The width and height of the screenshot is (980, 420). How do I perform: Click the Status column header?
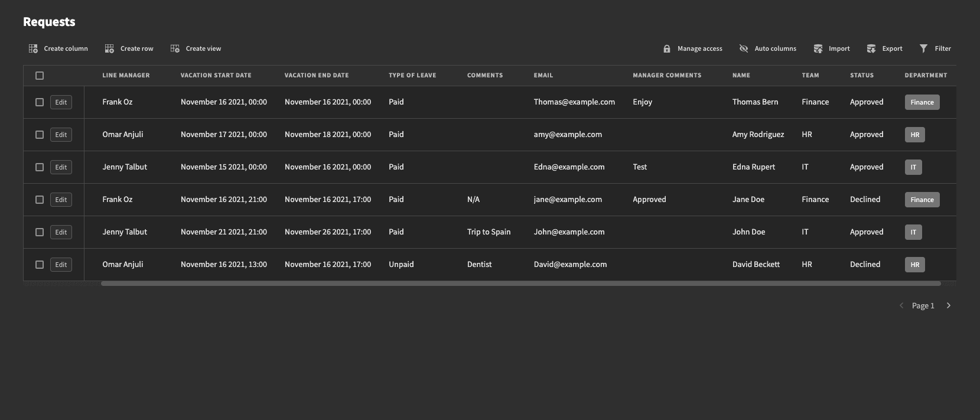click(862, 76)
